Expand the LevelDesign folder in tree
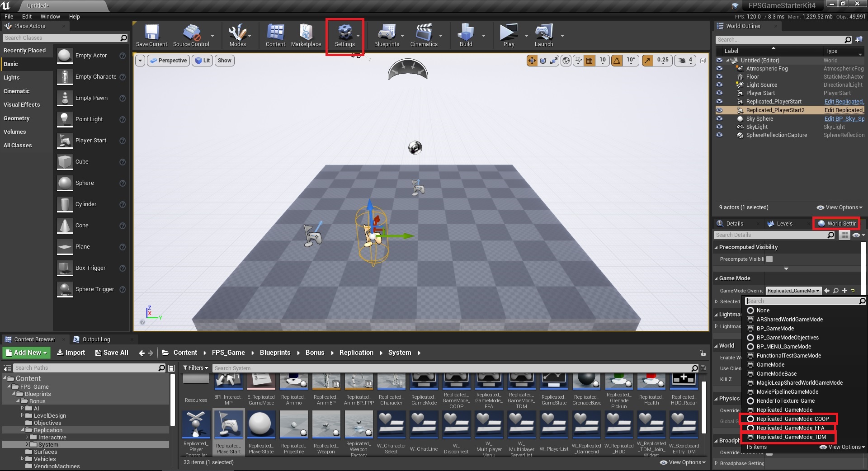Image resolution: width=868 pixels, height=471 pixels. point(23,415)
